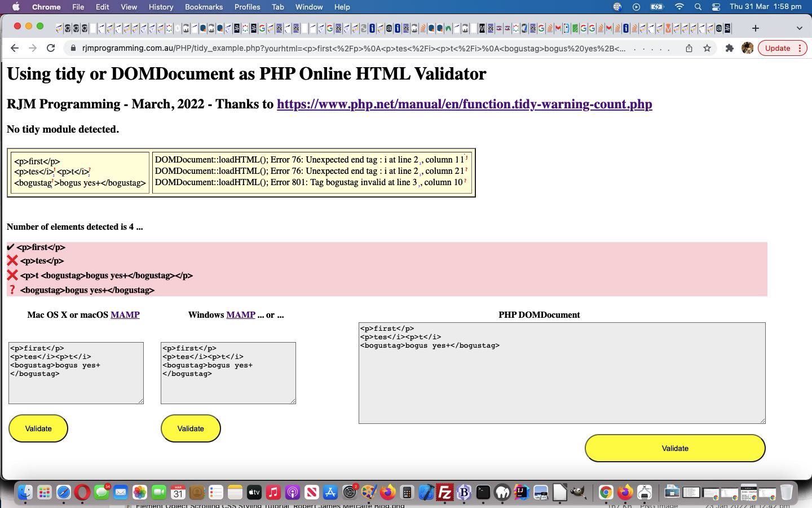
Task: Open the Wi-Fi menu bar icon
Action: (679, 7)
